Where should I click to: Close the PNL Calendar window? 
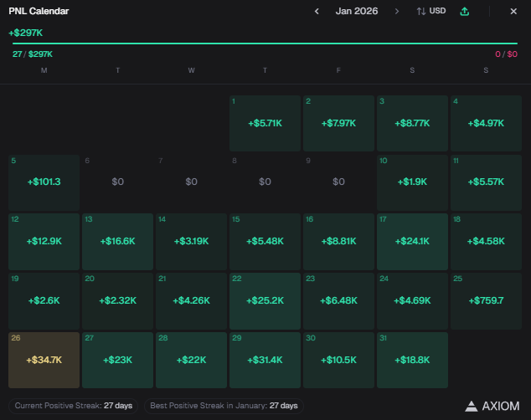[513, 12]
